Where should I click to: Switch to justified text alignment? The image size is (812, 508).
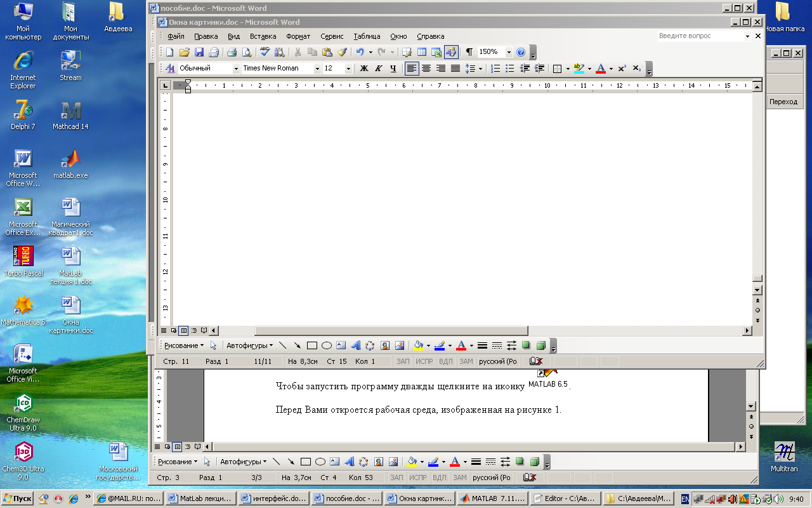455,68
